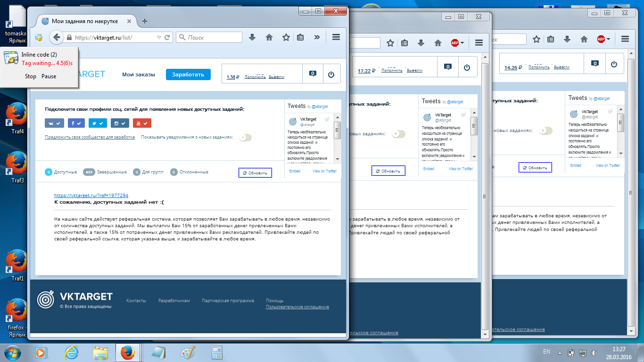Toggle Twitter profile connection button

(98, 123)
